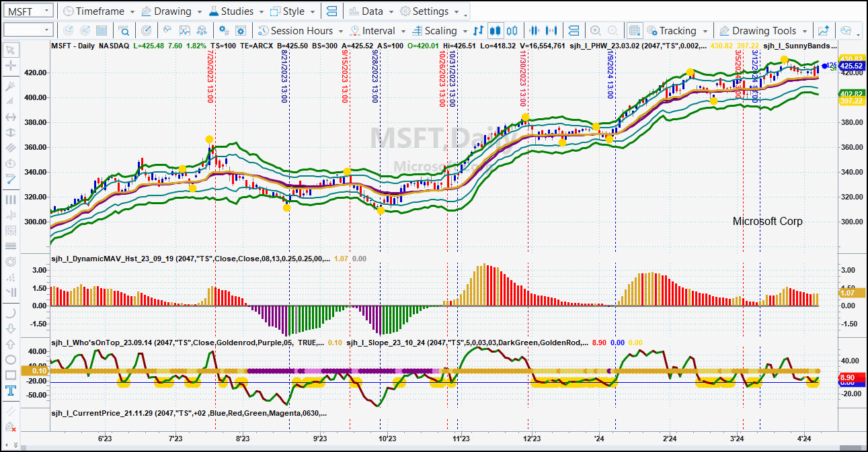Image resolution: width=868 pixels, height=452 pixels.
Task: Click the gear in window settings icon
Action: [x=242, y=30]
